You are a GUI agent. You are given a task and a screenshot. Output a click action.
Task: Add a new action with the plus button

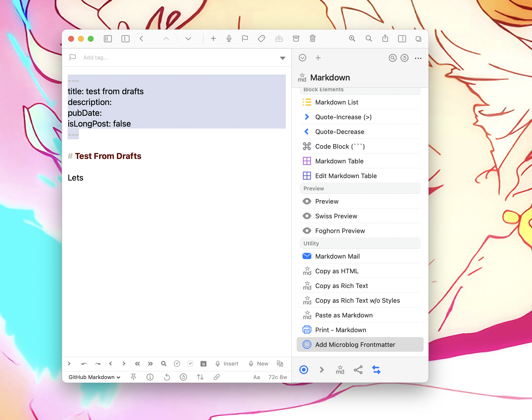coord(318,58)
